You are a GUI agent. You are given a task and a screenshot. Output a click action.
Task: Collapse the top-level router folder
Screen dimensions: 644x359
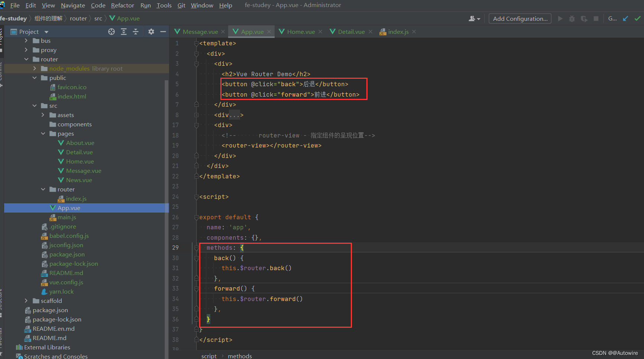click(x=26, y=59)
